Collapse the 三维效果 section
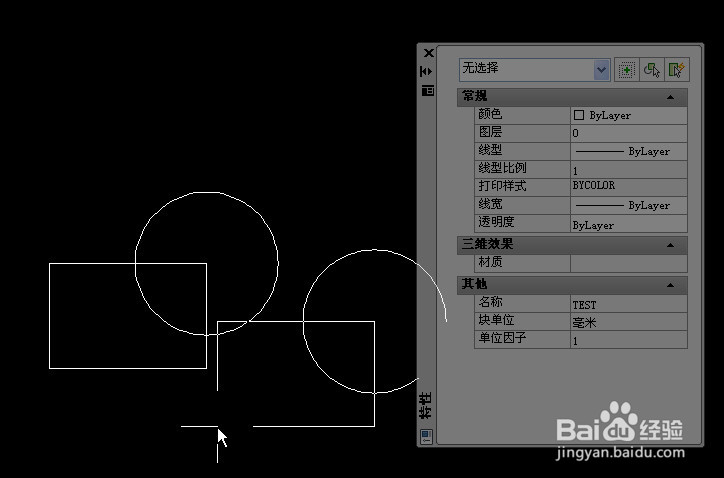Viewport: 724px width, 478px height. pyautogui.click(x=670, y=245)
